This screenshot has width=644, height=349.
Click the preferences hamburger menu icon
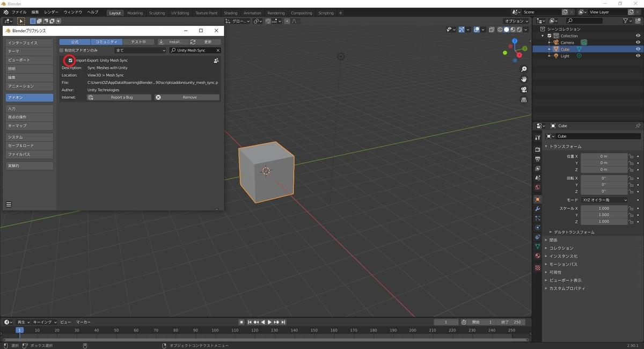(x=9, y=204)
